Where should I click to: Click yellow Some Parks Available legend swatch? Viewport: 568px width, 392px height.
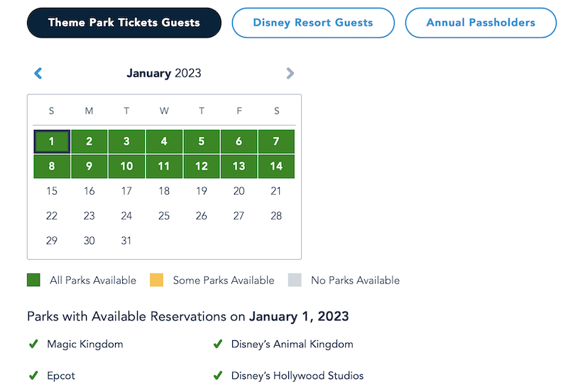click(157, 281)
